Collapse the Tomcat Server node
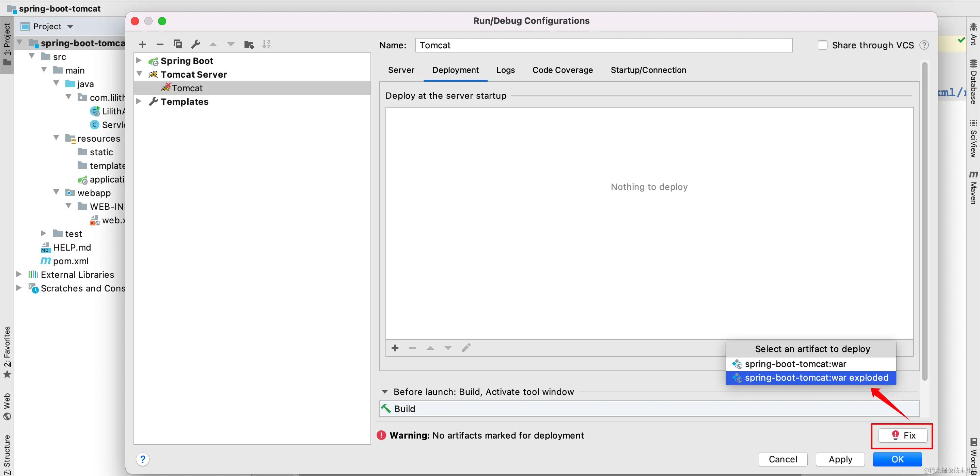This screenshot has width=980, height=476. pyautogui.click(x=139, y=74)
